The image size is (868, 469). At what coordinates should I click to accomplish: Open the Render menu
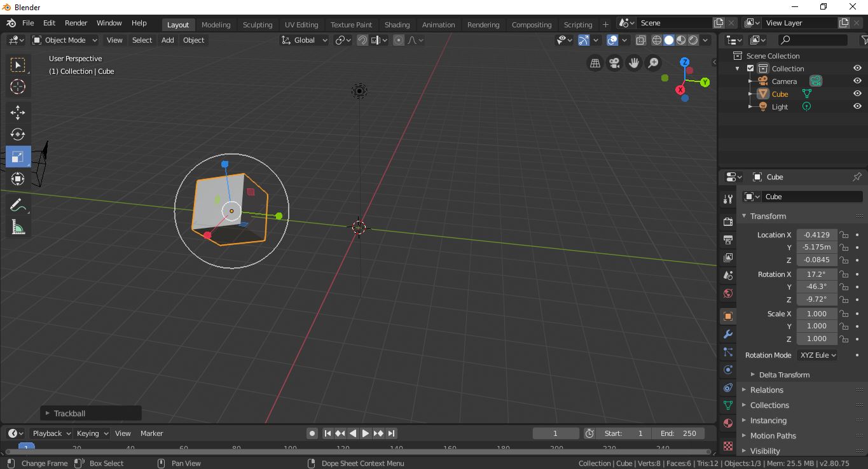tap(76, 23)
